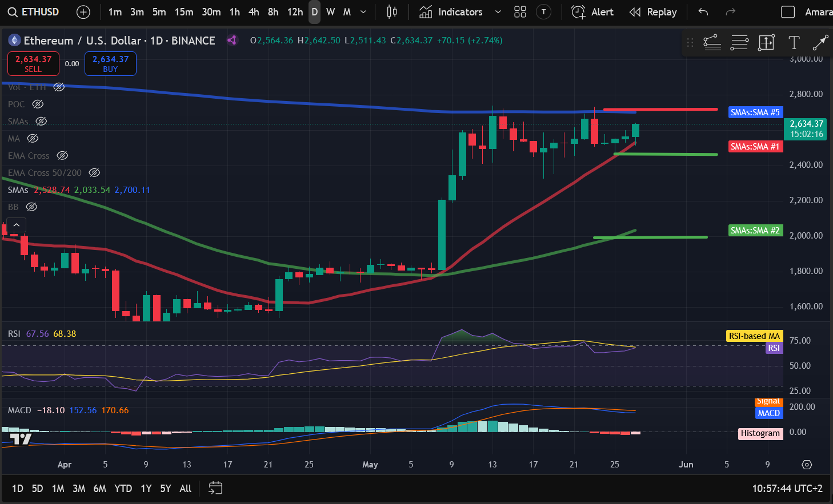Start bar Replay mode
The width and height of the screenshot is (833, 504).
653,12
